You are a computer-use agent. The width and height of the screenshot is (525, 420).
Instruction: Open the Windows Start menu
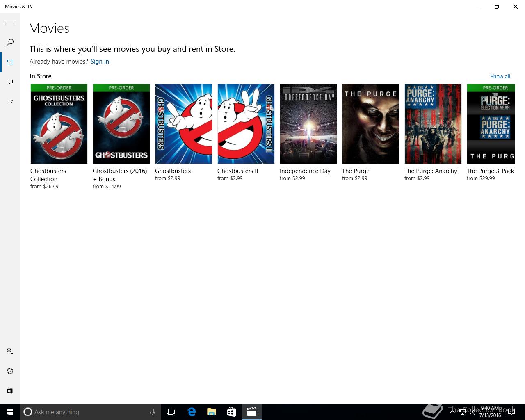pyautogui.click(x=10, y=412)
